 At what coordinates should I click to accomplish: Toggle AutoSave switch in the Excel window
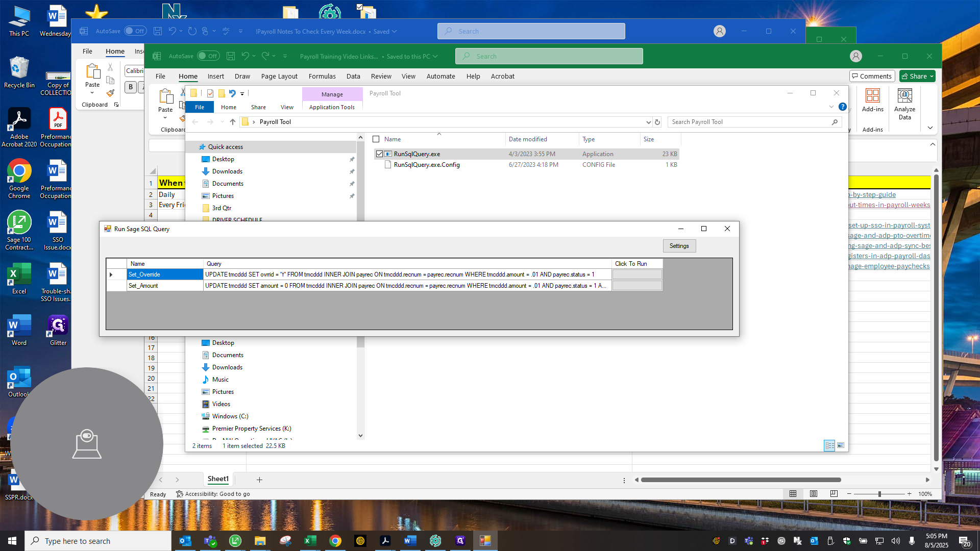point(209,56)
